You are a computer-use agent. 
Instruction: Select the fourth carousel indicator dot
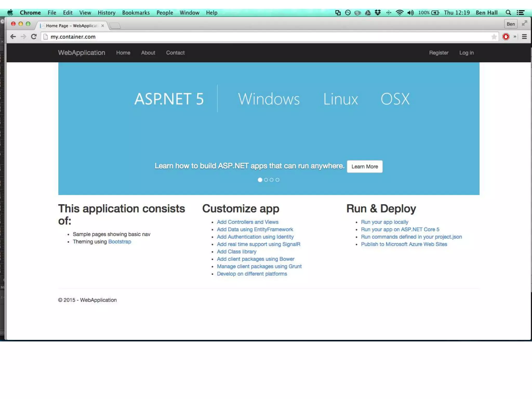(x=277, y=180)
